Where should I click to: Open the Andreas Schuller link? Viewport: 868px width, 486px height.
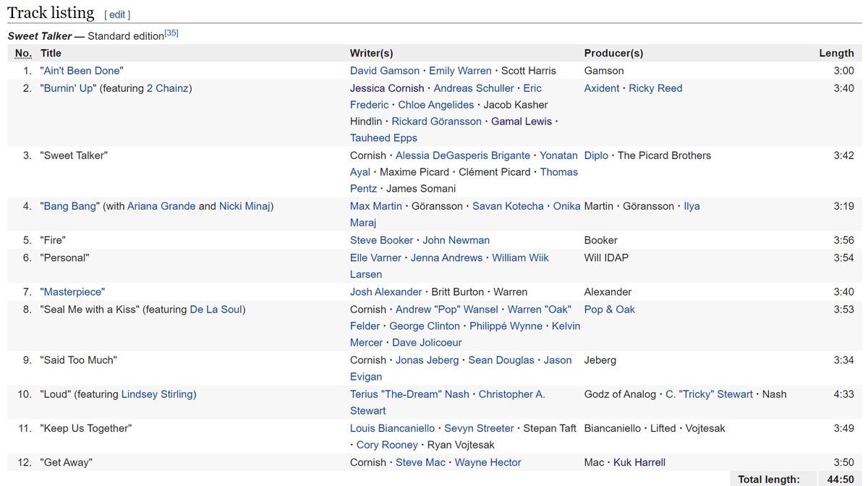click(474, 88)
